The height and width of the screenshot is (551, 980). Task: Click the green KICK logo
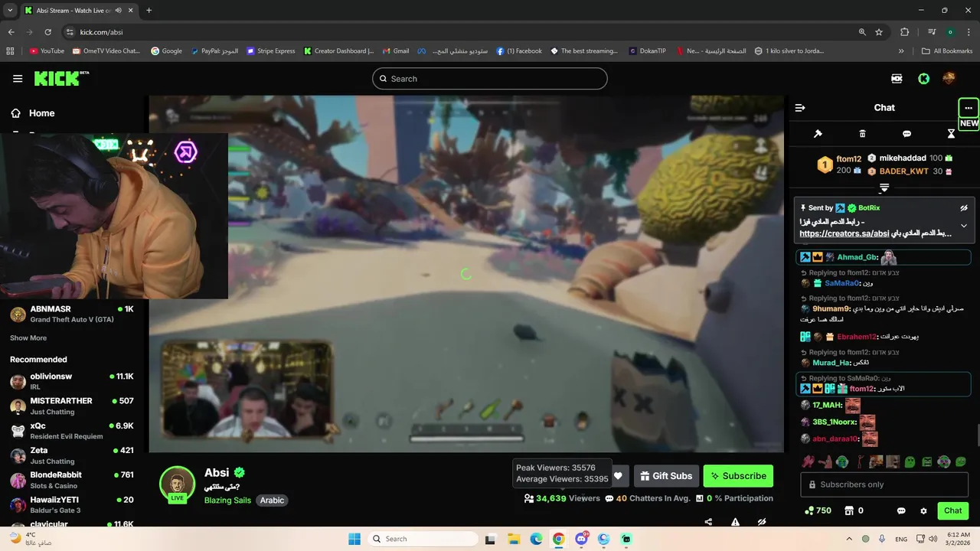click(x=61, y=78)
